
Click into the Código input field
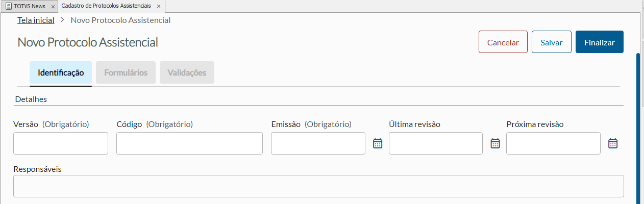click(x=189, y=143)
